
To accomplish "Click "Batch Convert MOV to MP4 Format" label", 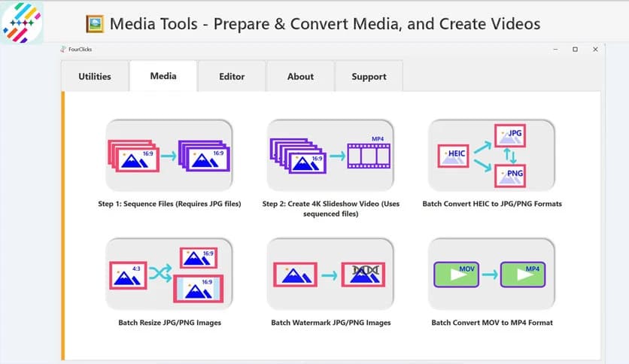I will 491,323.
